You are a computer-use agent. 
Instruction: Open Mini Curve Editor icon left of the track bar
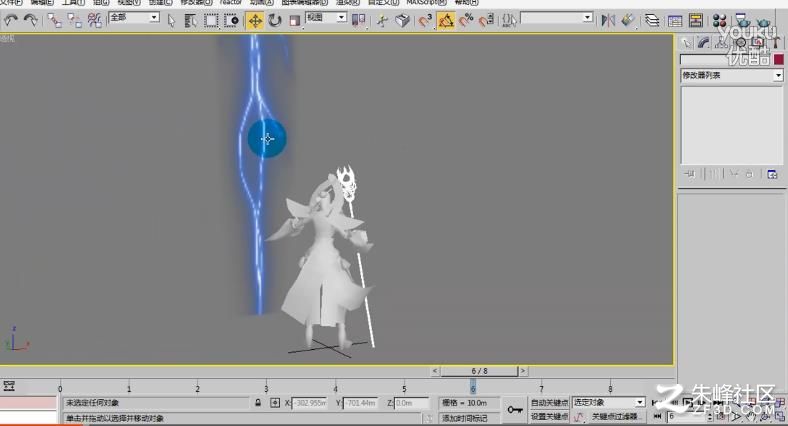(9, 386)
